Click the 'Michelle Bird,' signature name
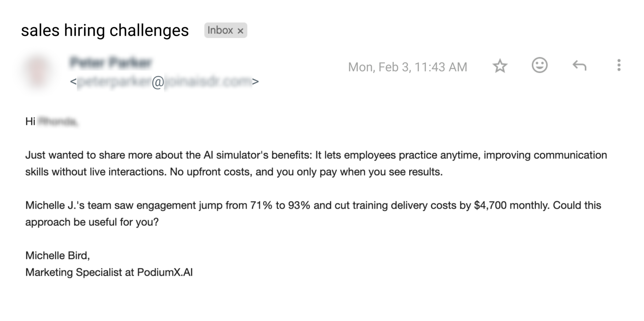The width and height of the screenshot is (644, 321). (58, 256)
